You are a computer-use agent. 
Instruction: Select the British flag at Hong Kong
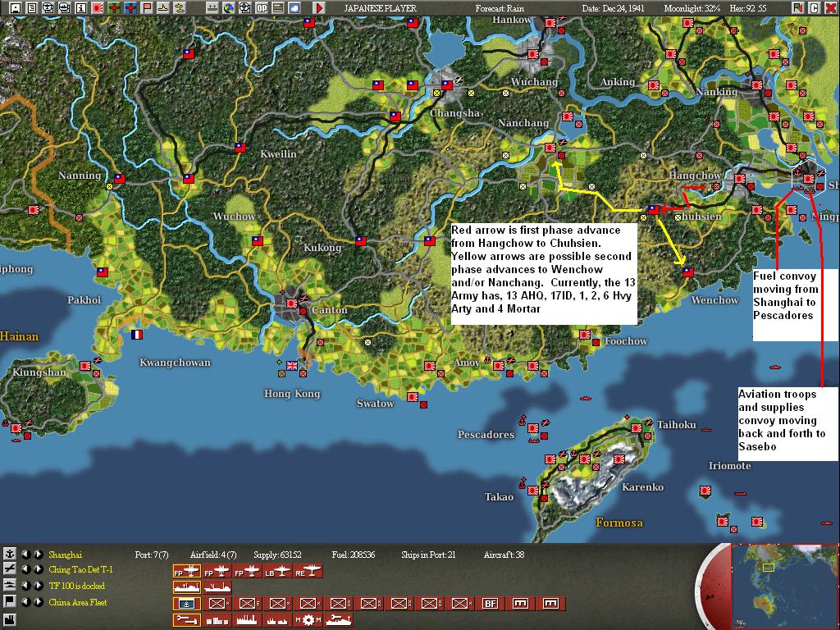(x=292, y=365)
